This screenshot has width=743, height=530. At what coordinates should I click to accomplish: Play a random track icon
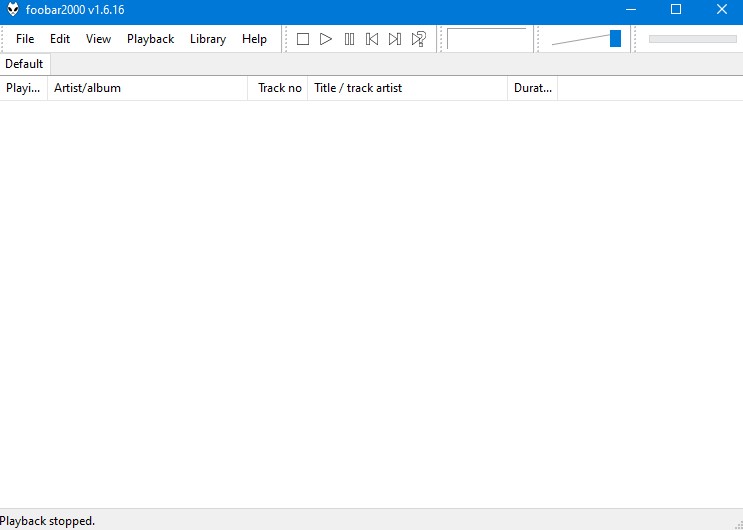[419, 39]
